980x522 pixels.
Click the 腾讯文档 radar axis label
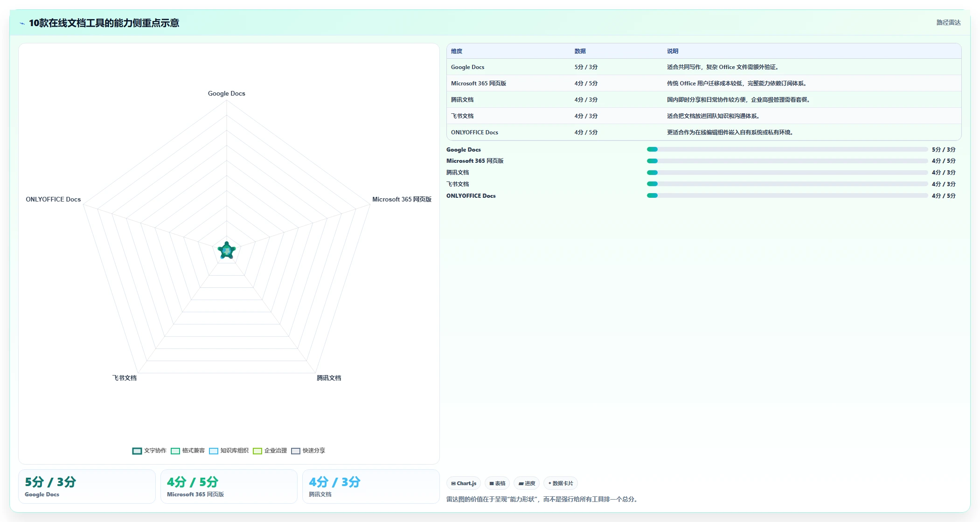point(329,378)
